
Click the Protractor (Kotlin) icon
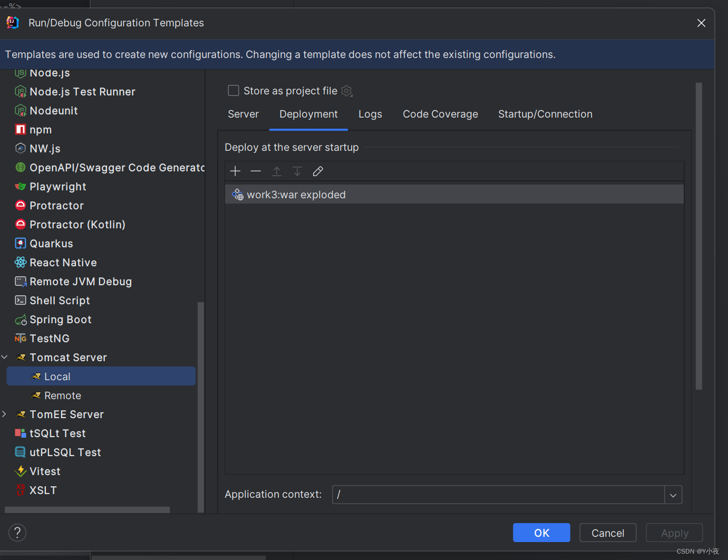(21, 224)
